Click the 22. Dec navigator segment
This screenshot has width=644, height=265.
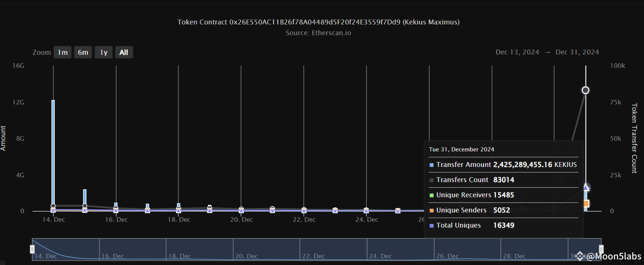click(x=333, y=249)
